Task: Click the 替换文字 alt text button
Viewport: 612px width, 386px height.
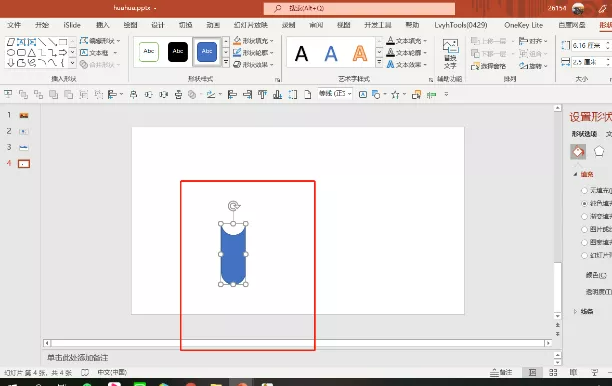Action: click(450, 54)
